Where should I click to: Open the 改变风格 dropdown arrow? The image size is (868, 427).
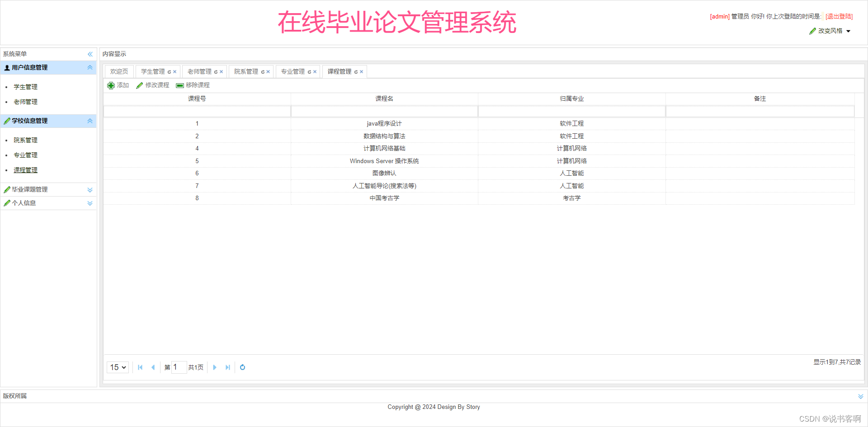click(849, 31)
